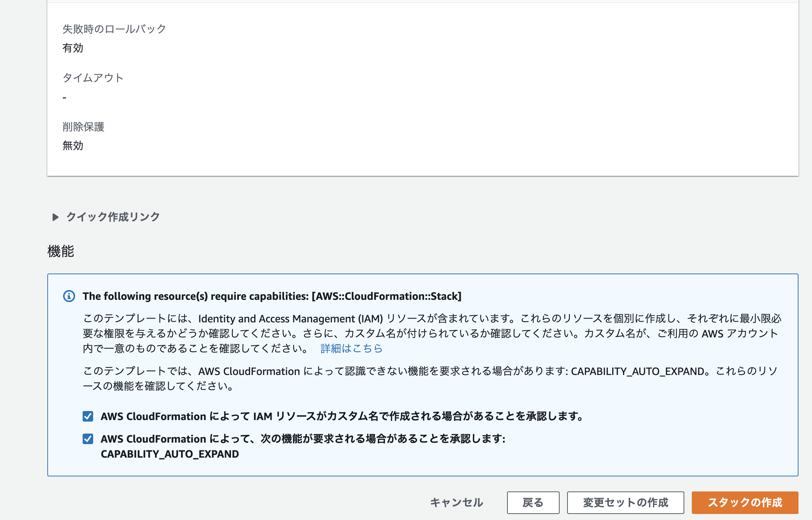Toggle the IAM custom-name resources acknowledgement checkbox
Screen dimensions: 812x520
[88, 416]
